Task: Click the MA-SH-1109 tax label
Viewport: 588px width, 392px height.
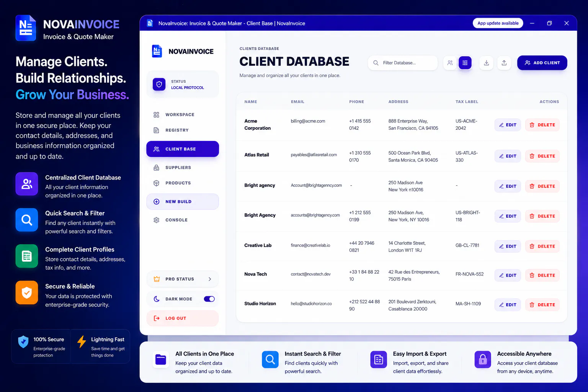Action: [x=468, y=304]
